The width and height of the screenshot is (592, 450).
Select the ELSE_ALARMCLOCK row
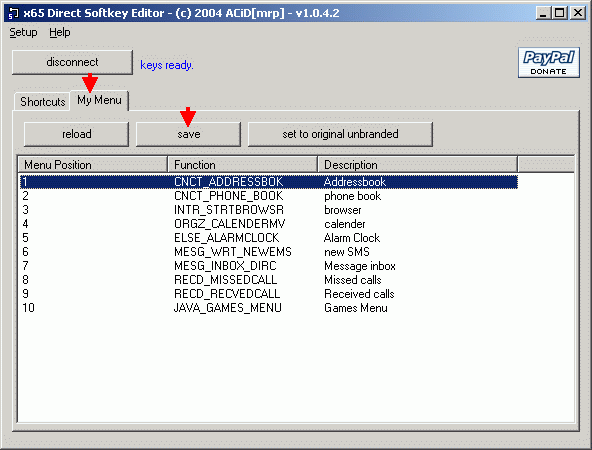click(x=269, y=238)
